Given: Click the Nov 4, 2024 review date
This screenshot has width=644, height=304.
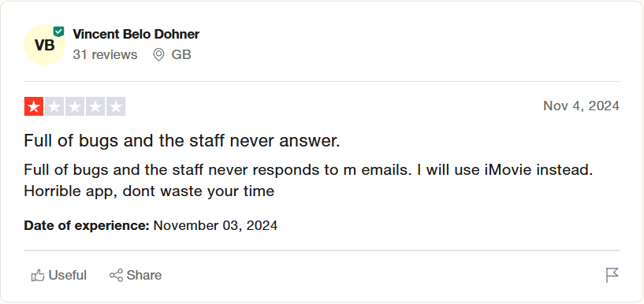Looking at the screenshot, I should click(581, 106).
